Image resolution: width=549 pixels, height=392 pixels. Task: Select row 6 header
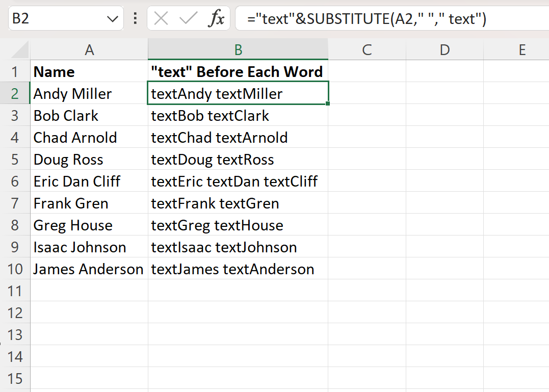tap(15, 181)
